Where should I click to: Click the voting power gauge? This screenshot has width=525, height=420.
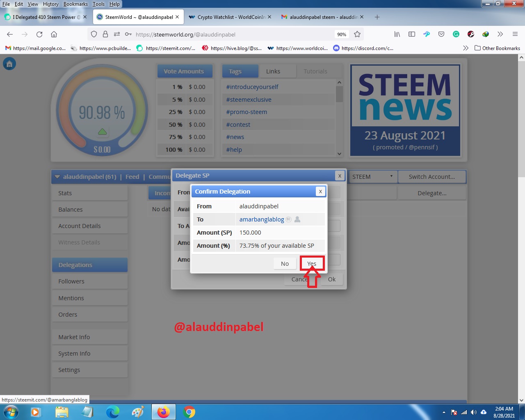(x=102, y=110)
